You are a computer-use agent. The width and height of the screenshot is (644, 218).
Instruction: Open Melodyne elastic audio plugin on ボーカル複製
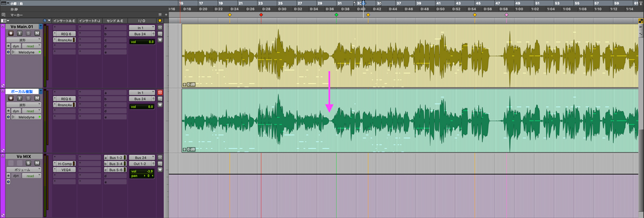(x=26, y=117)
